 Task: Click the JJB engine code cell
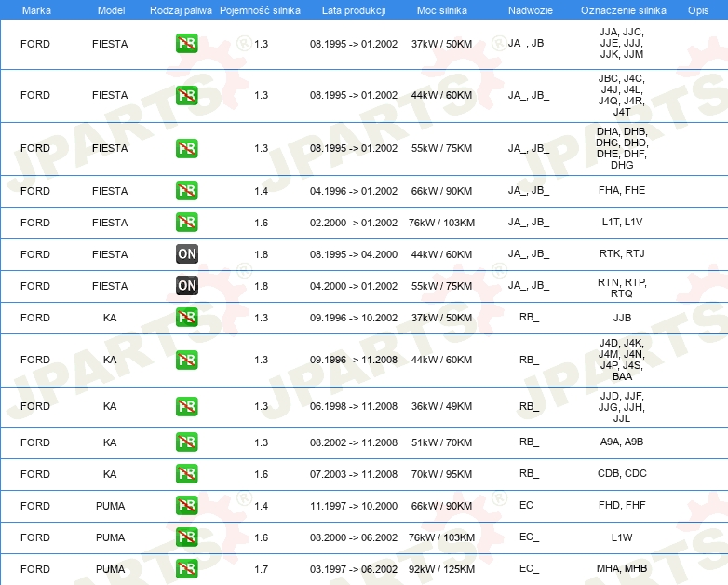tap(622, 318)
